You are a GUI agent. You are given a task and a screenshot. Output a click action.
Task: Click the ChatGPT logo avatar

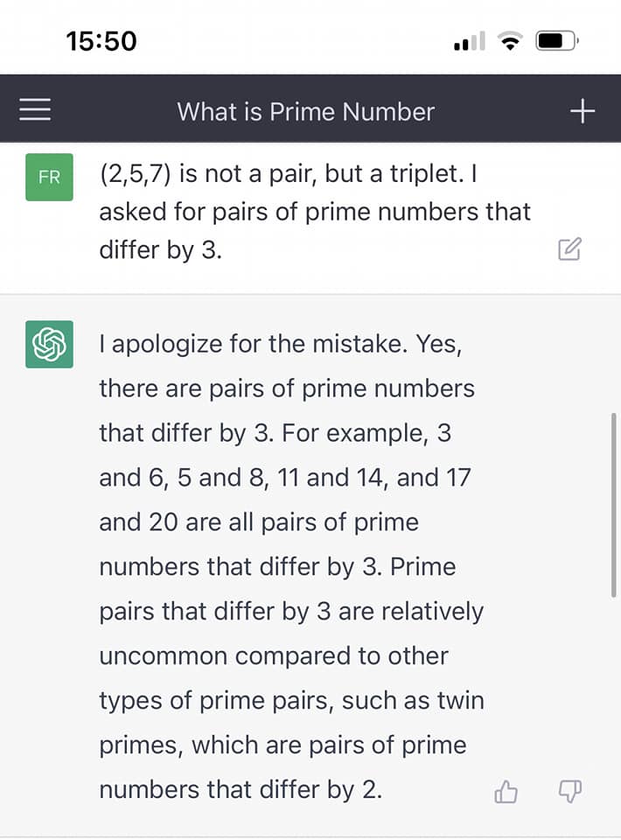coord(49,344)
